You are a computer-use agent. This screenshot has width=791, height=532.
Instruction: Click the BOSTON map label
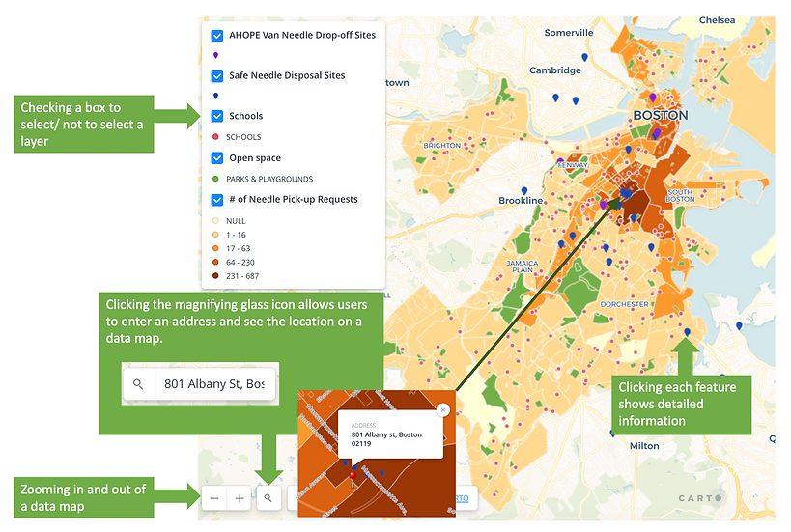661,116
